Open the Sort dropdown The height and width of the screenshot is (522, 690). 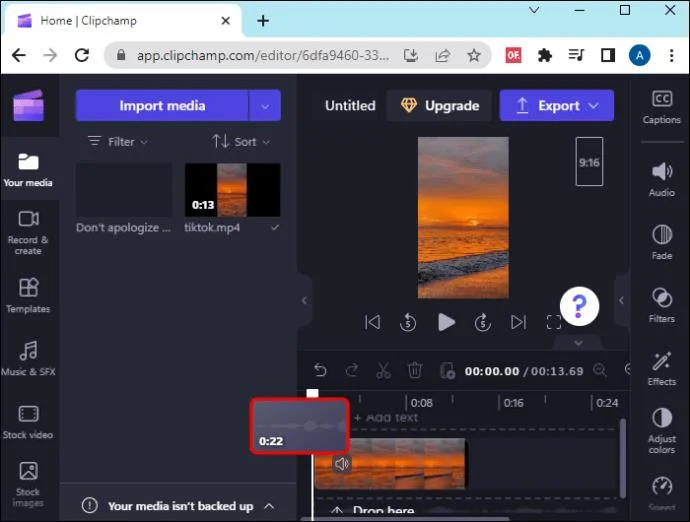(235, 142)
